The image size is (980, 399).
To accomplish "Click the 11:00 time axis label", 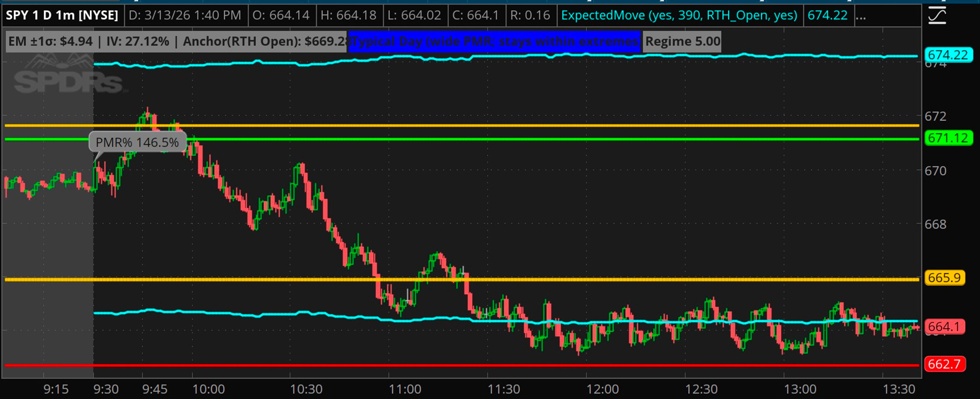I will 405,389.
